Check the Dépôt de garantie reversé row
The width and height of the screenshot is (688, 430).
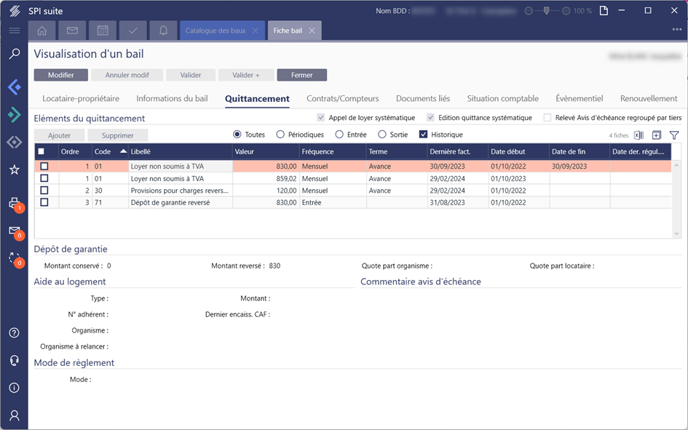click(44, 202)
